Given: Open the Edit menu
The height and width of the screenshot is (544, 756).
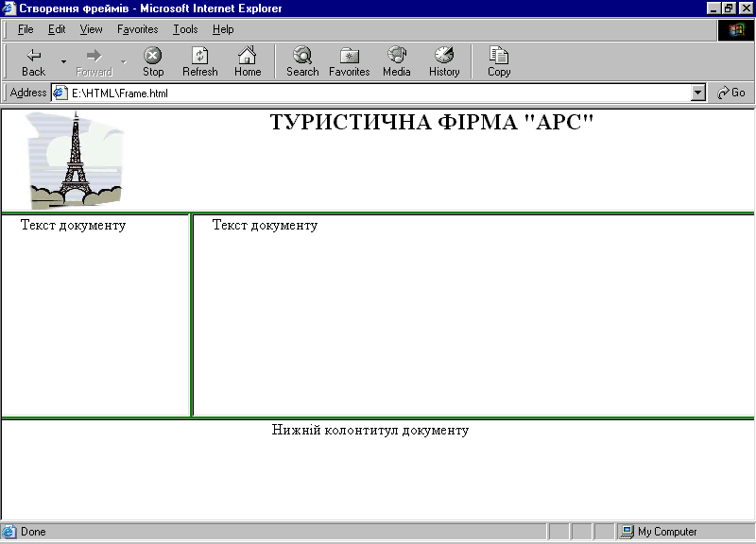Looking at the screenshot, I should [57, 29].
